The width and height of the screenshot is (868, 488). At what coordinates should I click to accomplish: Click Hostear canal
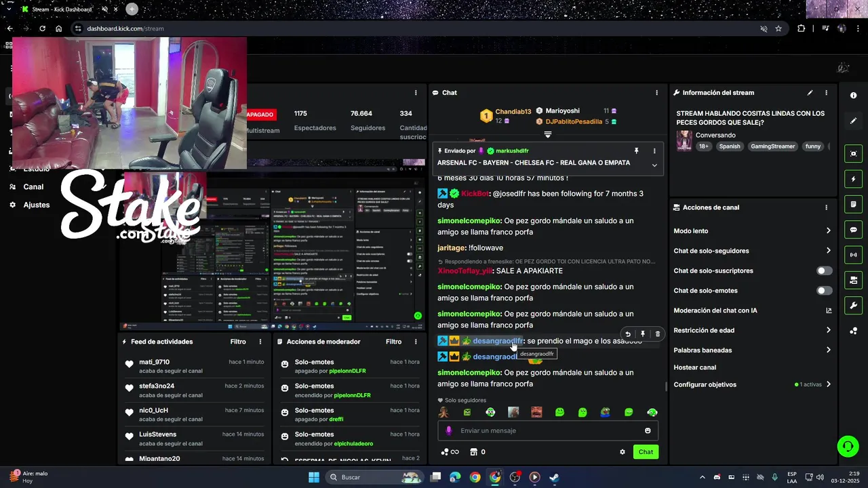[x=695, y=367]
